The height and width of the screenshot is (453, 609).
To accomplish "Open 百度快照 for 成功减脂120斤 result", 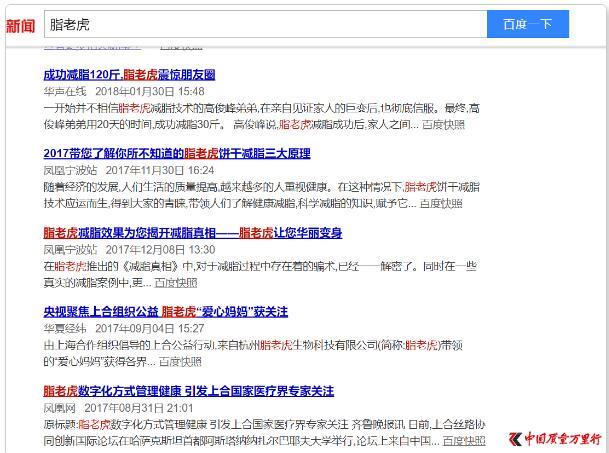I will click(443, 124).
